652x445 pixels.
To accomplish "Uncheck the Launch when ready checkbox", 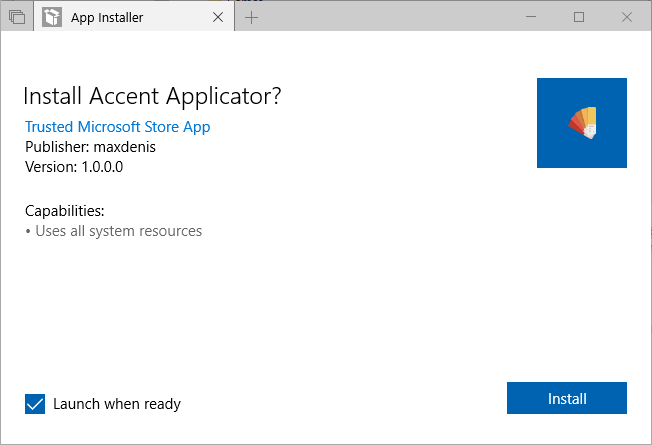I will [35, 404].
